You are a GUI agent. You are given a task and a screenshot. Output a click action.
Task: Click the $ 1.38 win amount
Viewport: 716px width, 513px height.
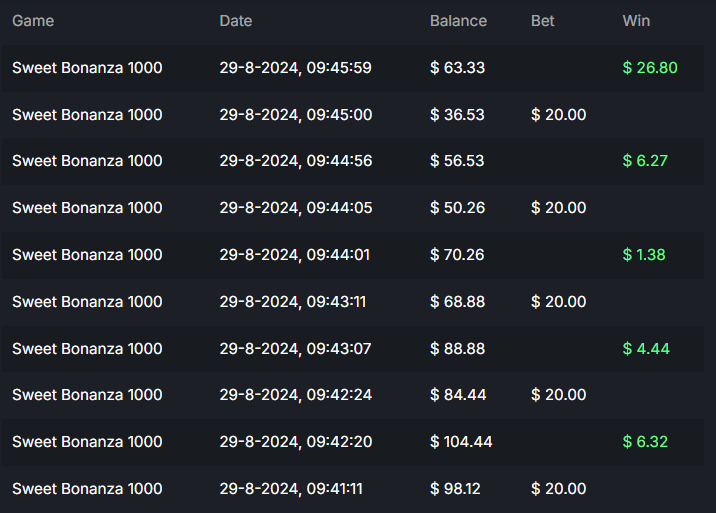[644, 255]
